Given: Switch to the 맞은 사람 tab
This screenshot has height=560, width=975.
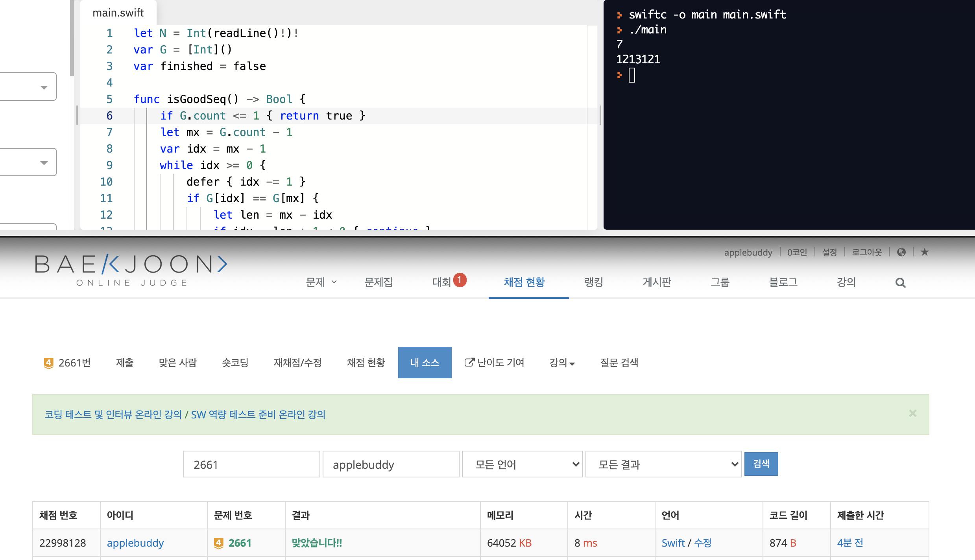Looking at the screenshot, I should (x=177, y=363).
